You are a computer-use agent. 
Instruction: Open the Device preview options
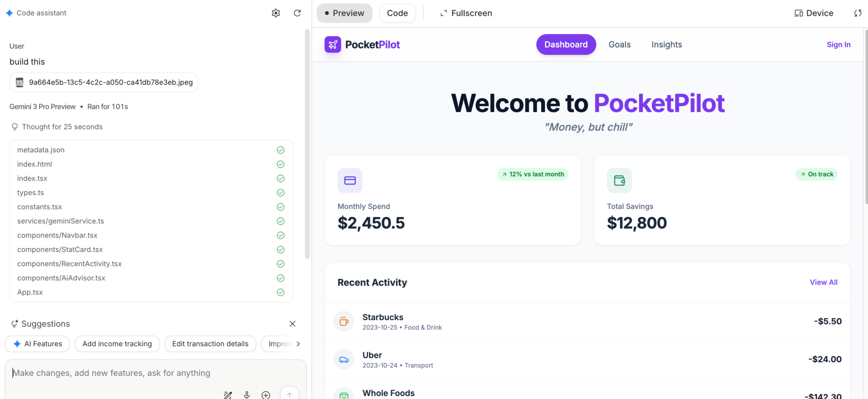(814, 13)
